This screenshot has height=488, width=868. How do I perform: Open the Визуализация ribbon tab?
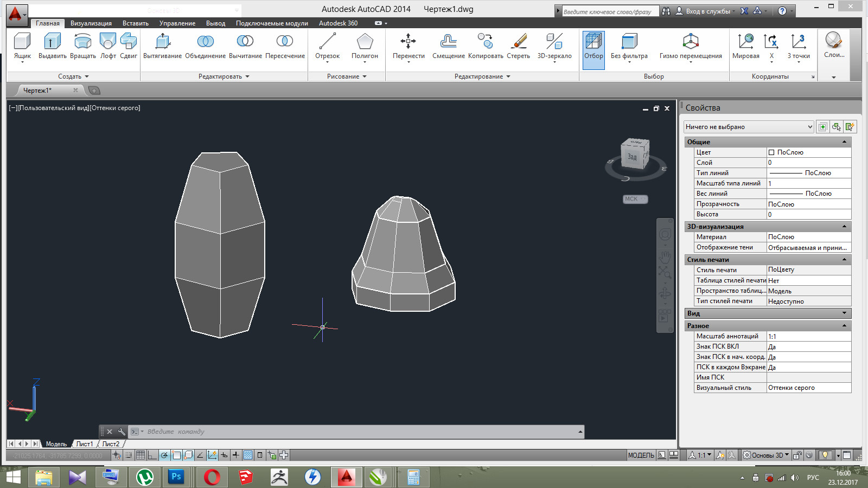(x=91, y=23)
